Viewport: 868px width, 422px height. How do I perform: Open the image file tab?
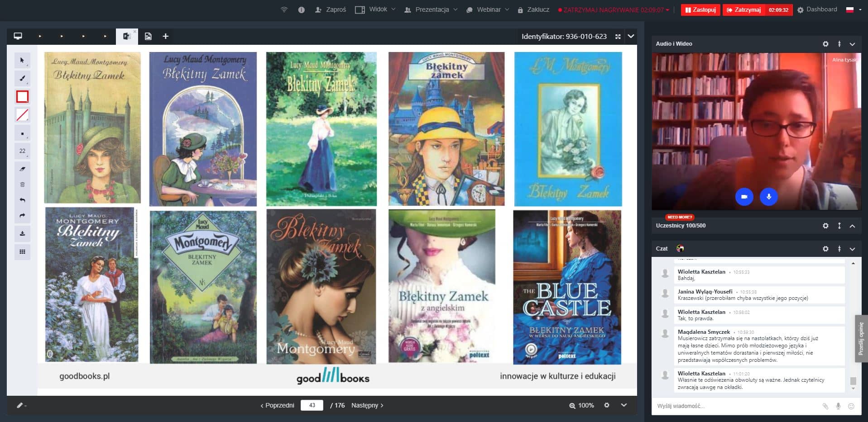(x=148, y=36)
